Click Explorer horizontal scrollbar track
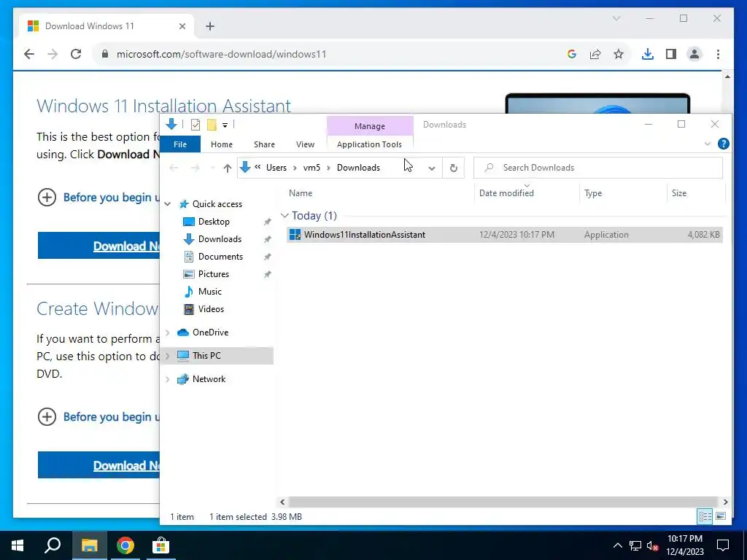This screenshot has width=747, height=560. point(503,502)
